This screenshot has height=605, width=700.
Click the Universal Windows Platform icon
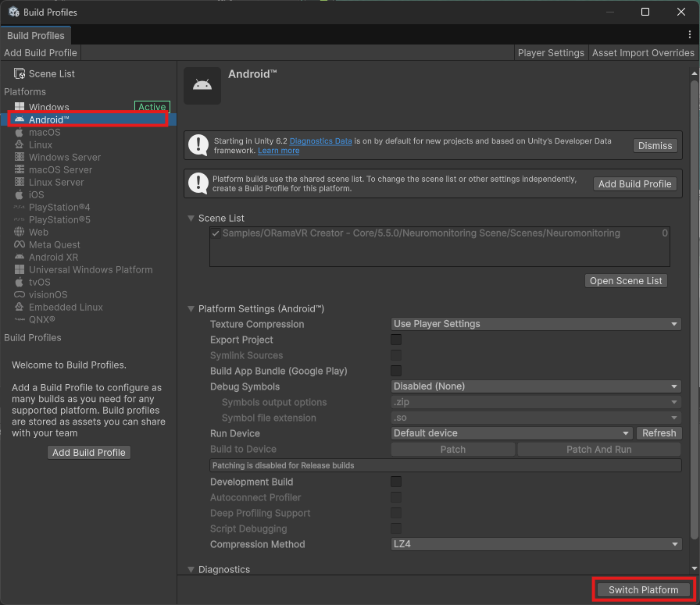[20, 269]
